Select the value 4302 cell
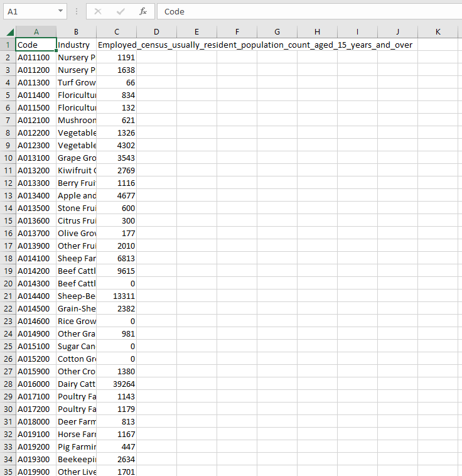The image size is (462, 476). 117,146
